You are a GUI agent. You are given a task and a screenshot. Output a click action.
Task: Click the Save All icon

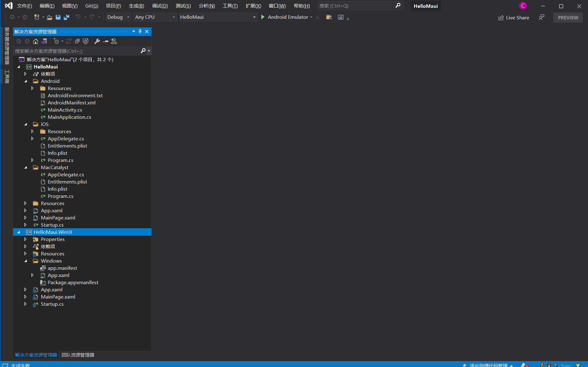pos(66,17)
